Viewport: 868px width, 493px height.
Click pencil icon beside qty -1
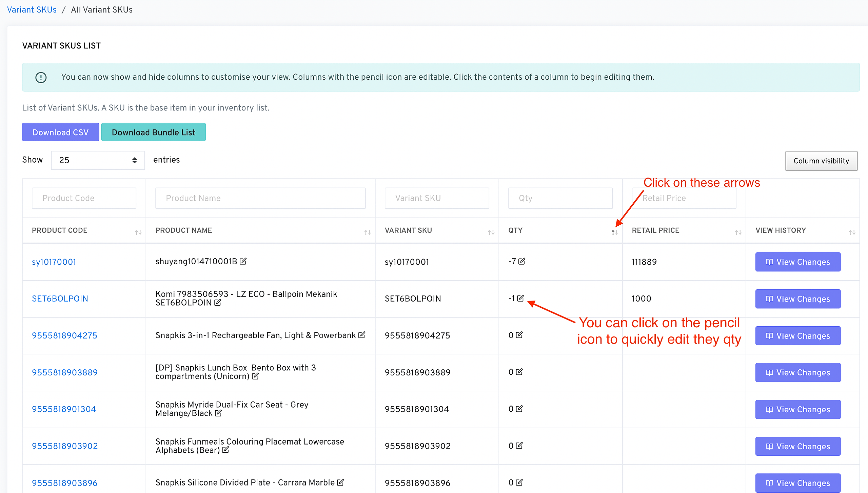pyautogui.click(x=520, y=298)
